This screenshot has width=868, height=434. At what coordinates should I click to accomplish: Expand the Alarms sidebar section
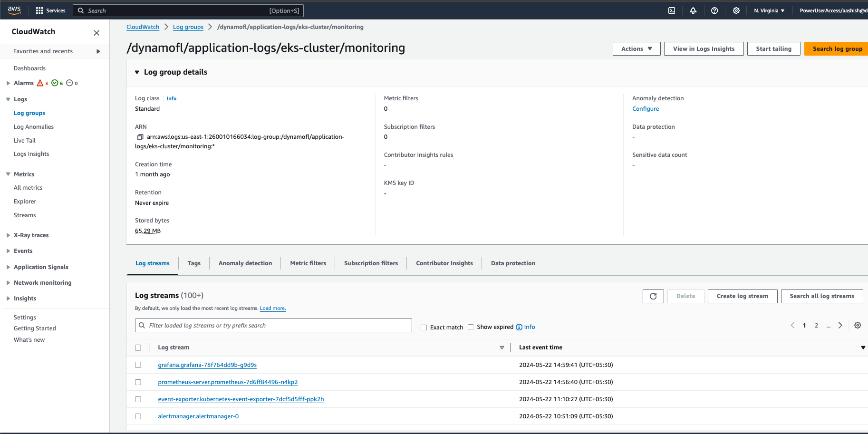(8, 83)
